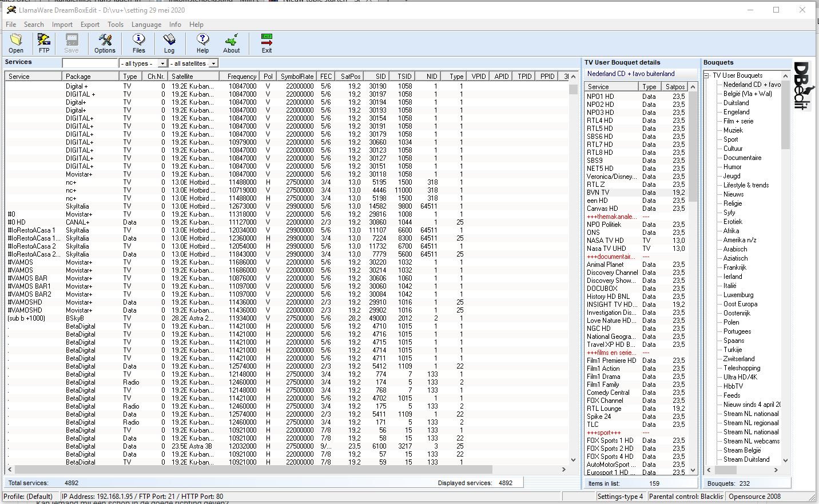This screenshot has height=504, width=819.
Task: Open the Info menu
Action: pyautogui.click(x=175, y=25)
